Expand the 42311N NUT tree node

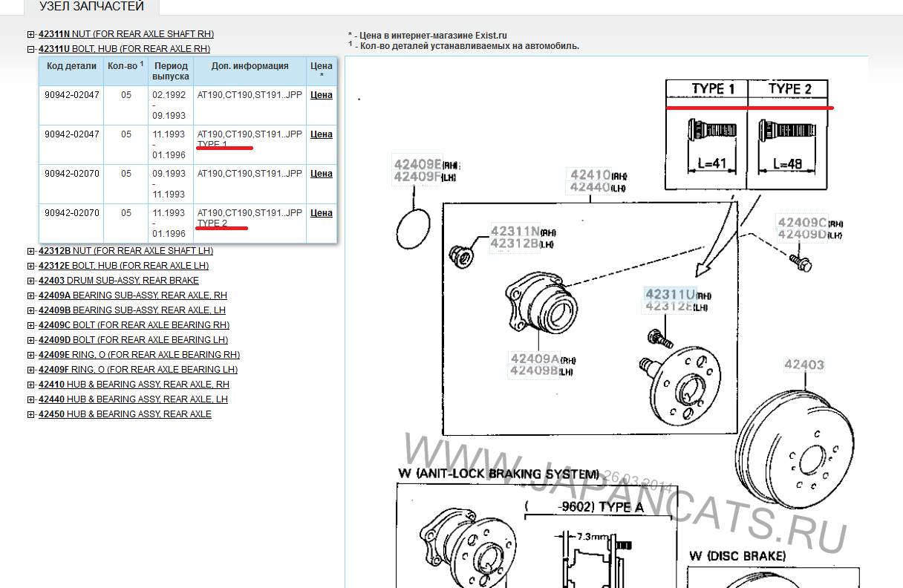pyautogui.click(x=30, y=34)
